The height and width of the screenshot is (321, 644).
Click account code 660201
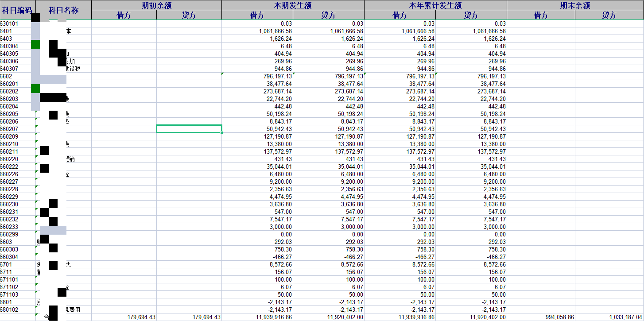[x=9, y=84]
